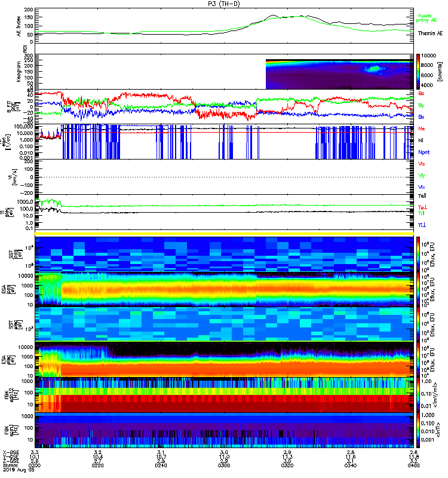Click the ESA ions Eflux color bar

point(419,290)
